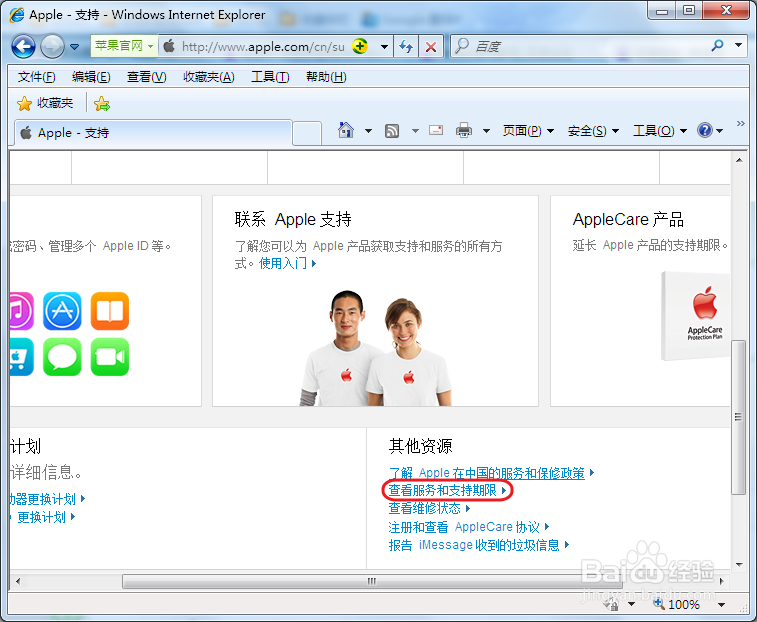Expand the RSS feeds dropdown arrow
This screenshot has height=622, width=757.
(x=415, y=130)
